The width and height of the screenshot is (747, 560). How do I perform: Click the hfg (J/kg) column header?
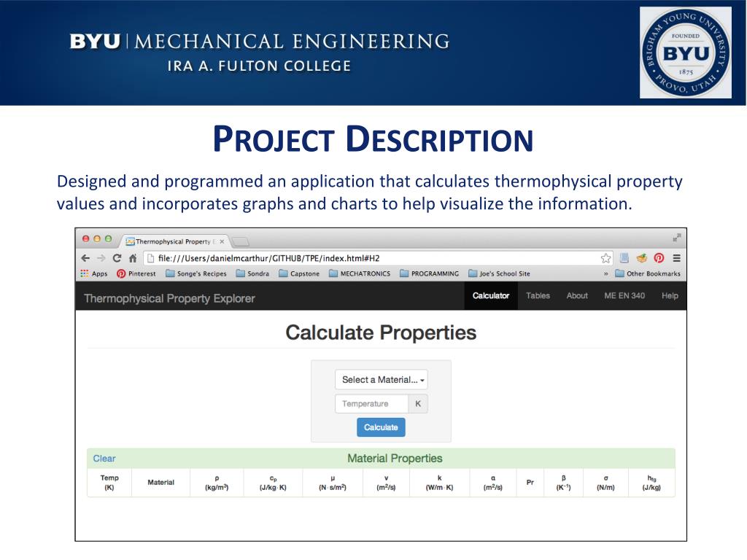(651, 483)
